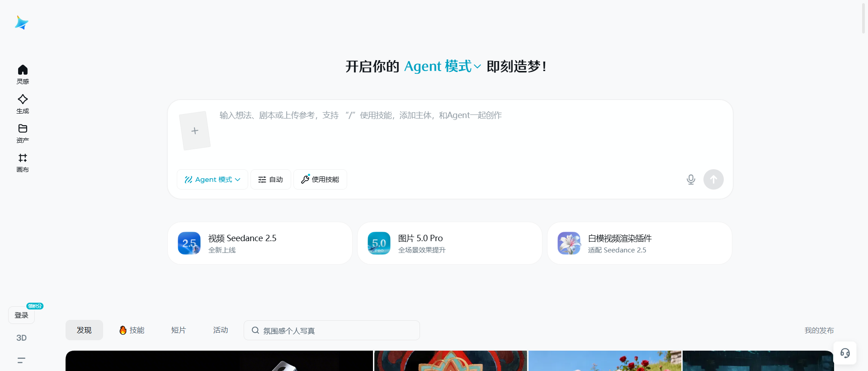Click the plus upload reference tile
868x371 pixels.
[195, 131]
